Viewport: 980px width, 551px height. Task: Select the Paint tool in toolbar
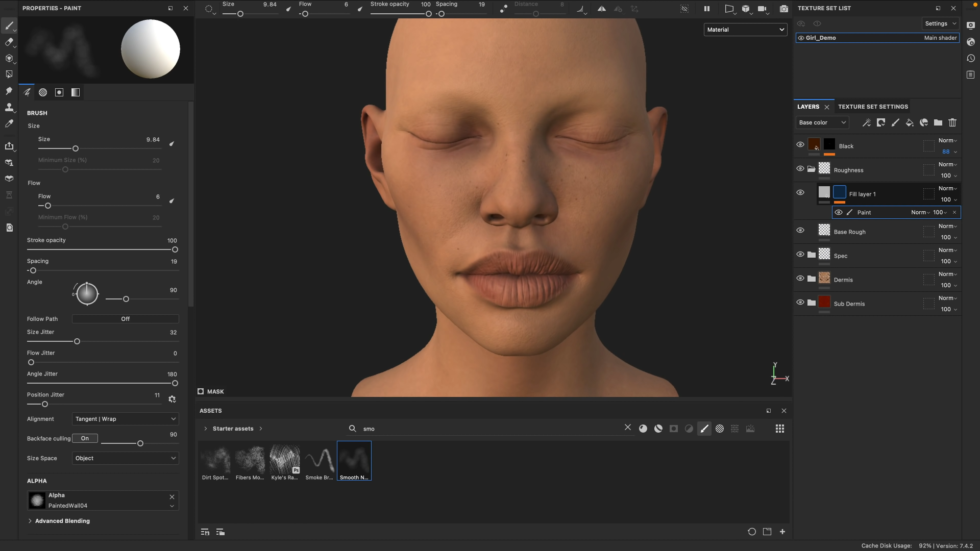[9, 26]
